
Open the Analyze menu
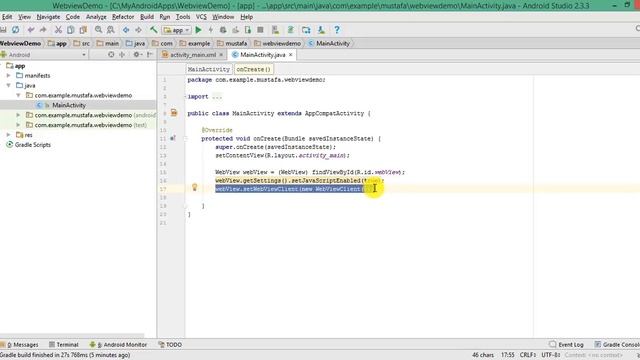click(96, 17)
